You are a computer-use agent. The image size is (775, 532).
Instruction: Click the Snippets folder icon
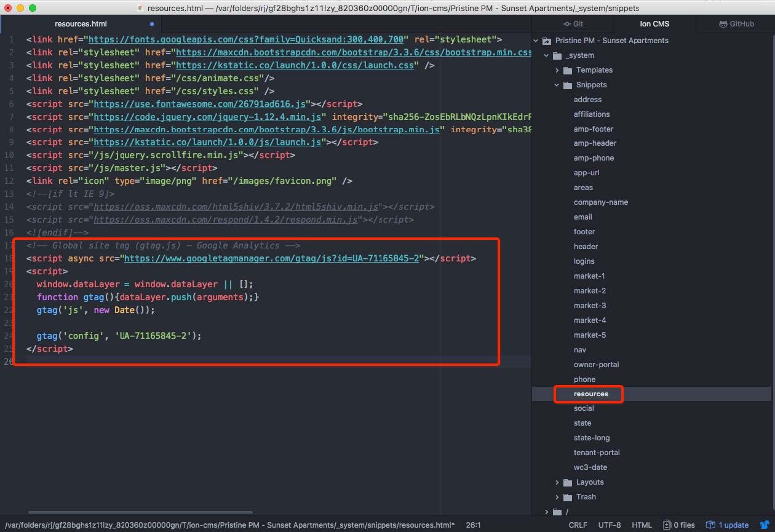pos(568,85)
